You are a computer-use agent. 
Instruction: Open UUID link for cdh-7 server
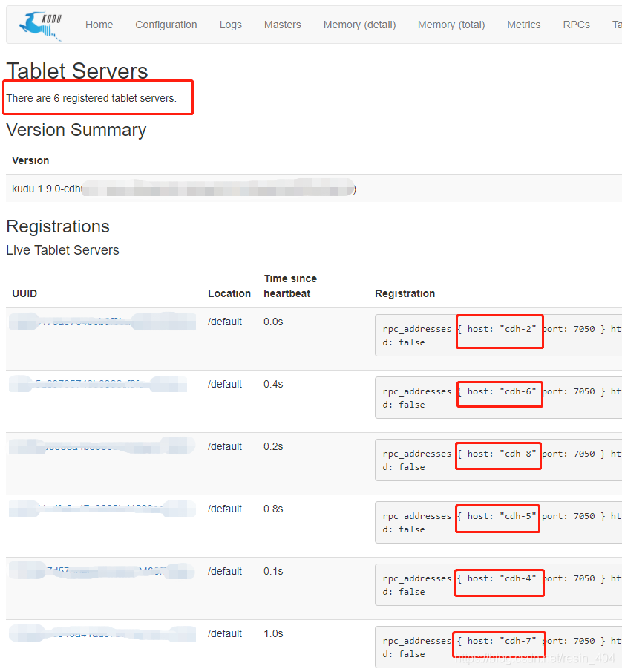click(x=102, y=633)
